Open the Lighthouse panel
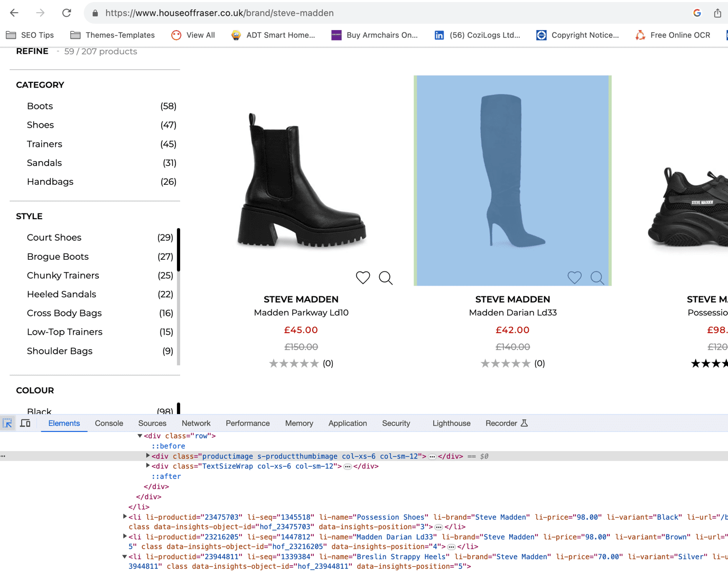This screenshot has width=728, height=573. pyautogui.click(x=451, y=423)
